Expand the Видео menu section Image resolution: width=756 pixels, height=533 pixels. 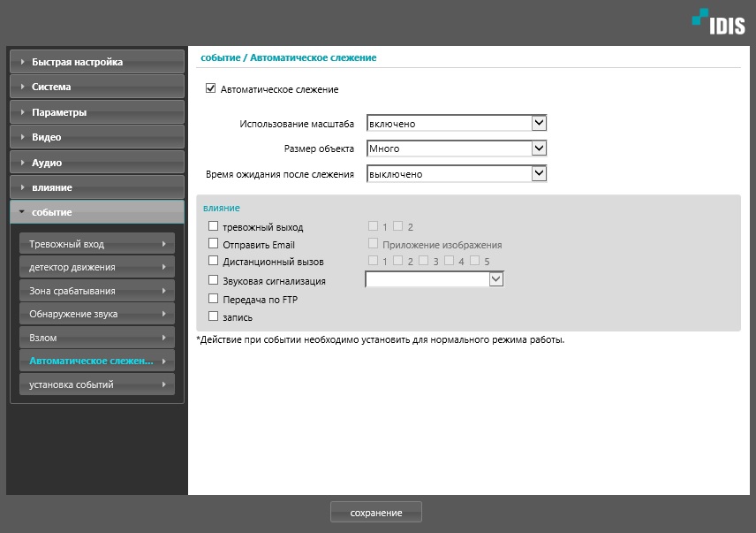tap(97, 137)
